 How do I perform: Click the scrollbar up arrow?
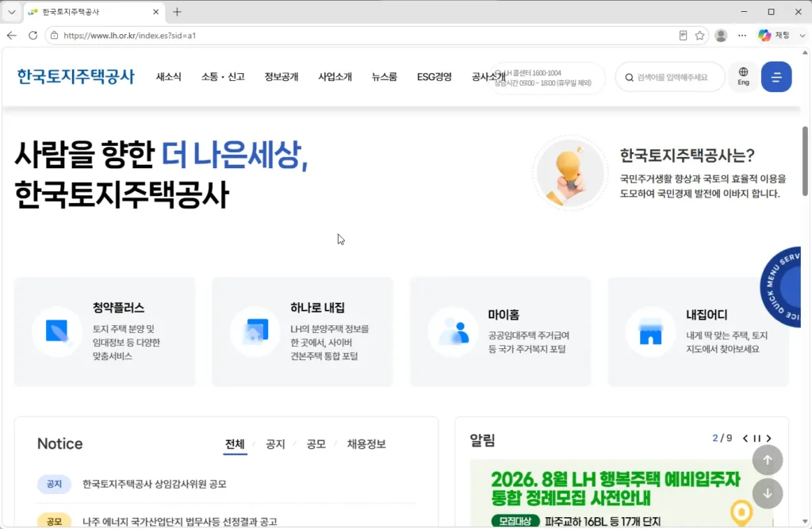(x=805, y=52)
